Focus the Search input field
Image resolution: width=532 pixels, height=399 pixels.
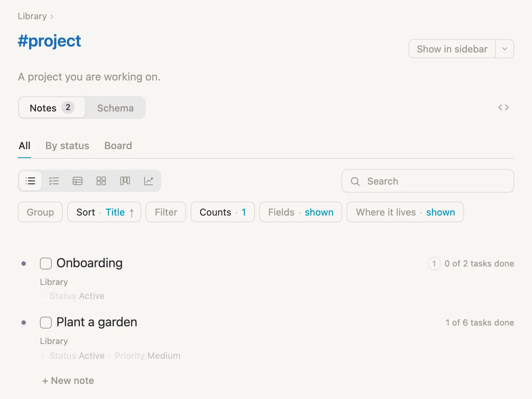[428, 181]
